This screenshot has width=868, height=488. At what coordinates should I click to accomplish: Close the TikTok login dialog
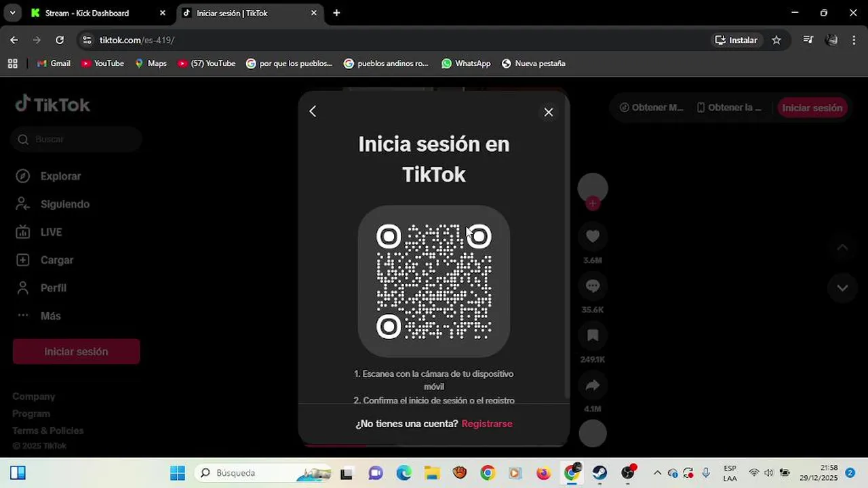pos(549,112)
